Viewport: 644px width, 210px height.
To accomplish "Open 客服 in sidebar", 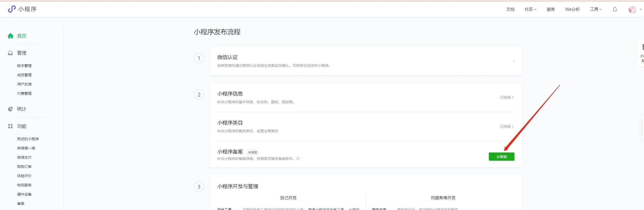I will [21, 204].
